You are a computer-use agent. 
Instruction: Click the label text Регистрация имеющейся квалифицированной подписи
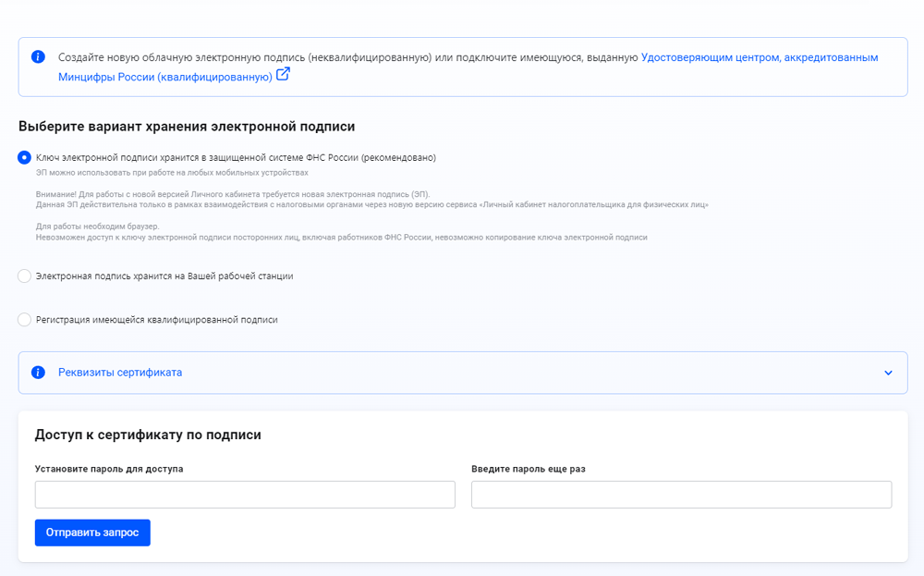(157, 320)
